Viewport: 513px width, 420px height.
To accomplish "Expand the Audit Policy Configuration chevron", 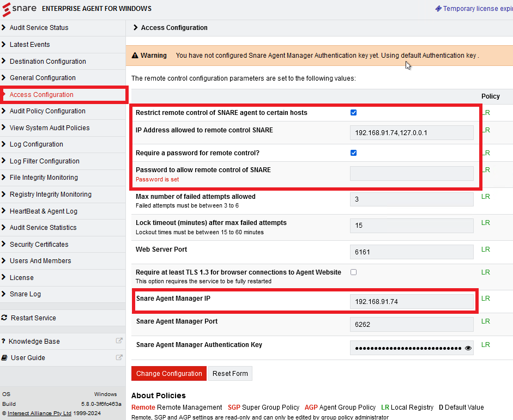I will pyautogui.click(x=4, y=111).
